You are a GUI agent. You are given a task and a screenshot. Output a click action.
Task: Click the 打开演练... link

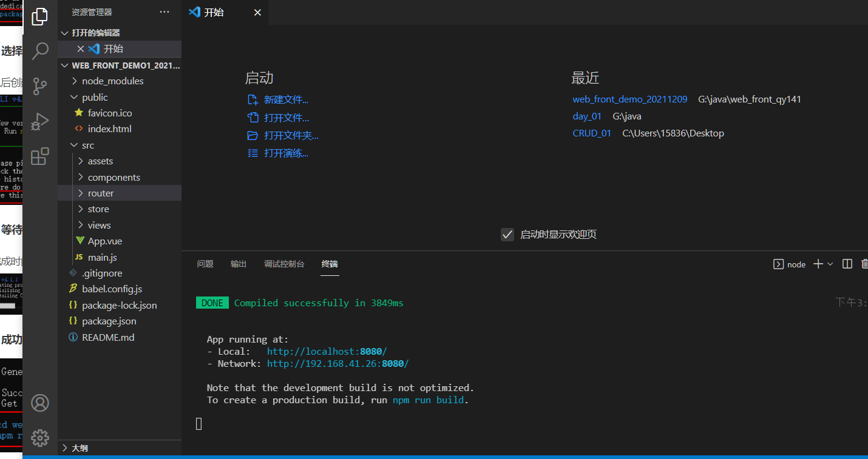tap(286, 153)
